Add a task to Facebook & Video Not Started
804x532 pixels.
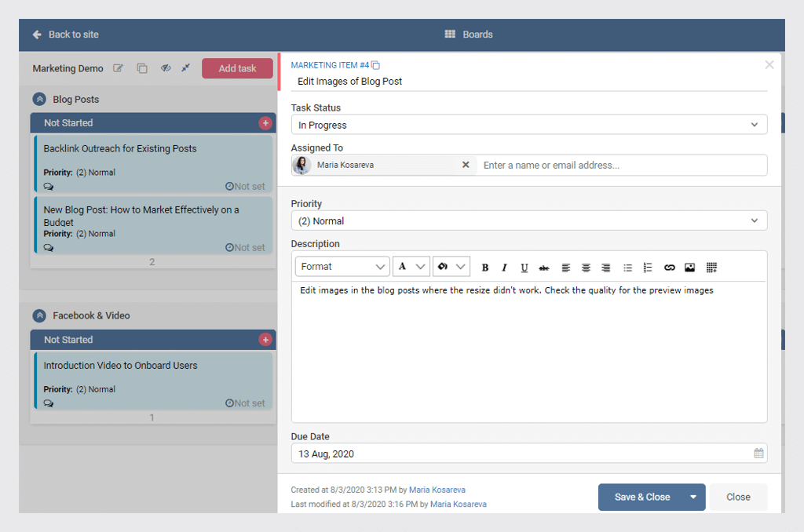tap(265, 339)
